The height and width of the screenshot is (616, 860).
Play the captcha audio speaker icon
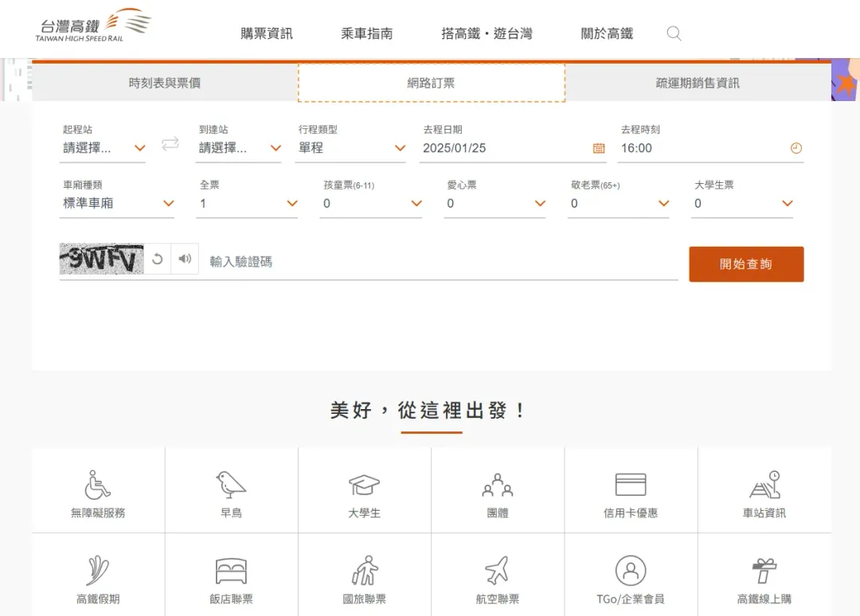point(185,259)
